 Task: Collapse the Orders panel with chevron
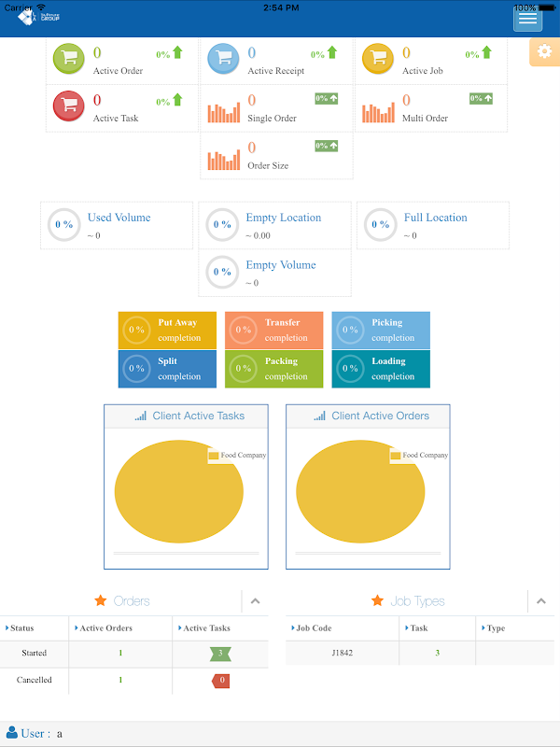tap(255, 600)
